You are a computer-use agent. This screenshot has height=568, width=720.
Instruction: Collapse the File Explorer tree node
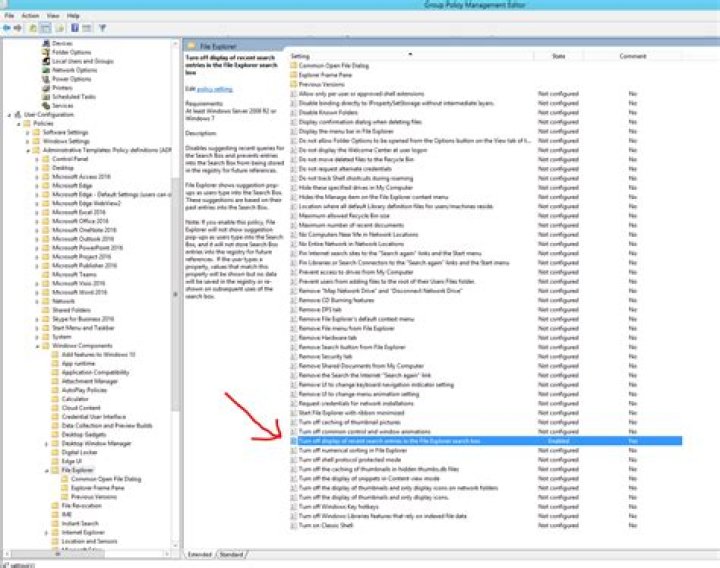click(46, 470)
